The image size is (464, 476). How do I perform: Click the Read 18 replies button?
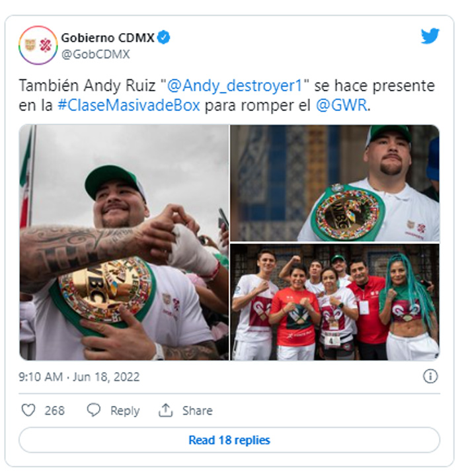point(229,440)
